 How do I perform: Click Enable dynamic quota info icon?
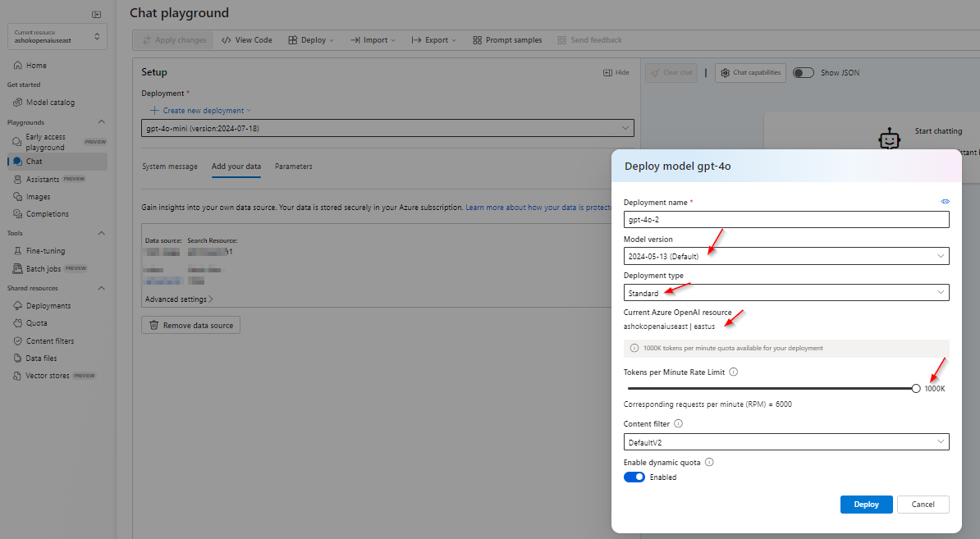709,462
